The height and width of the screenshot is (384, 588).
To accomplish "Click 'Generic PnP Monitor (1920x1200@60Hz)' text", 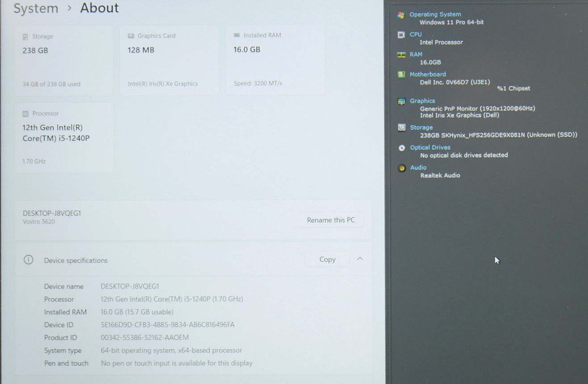I will (x=478, y=109).
